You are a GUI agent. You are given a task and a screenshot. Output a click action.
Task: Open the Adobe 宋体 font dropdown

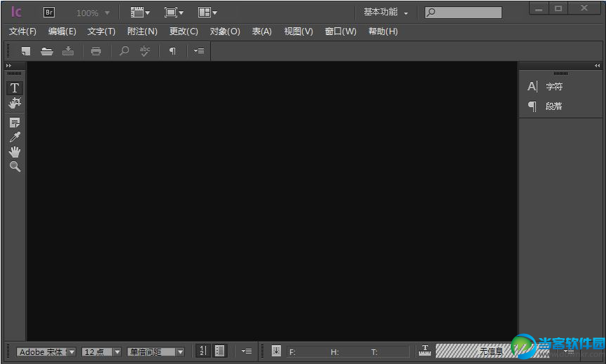[72, 352]
